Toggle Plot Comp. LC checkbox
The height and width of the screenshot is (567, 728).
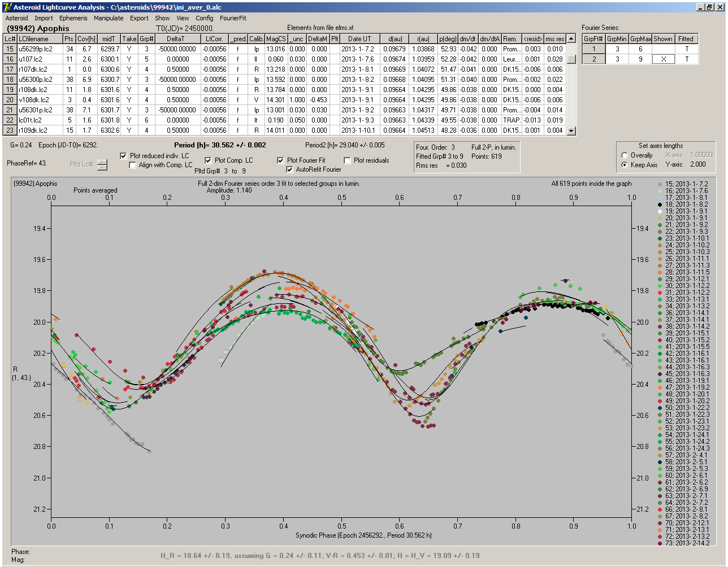pyautogui.click(x=208, y=160)
